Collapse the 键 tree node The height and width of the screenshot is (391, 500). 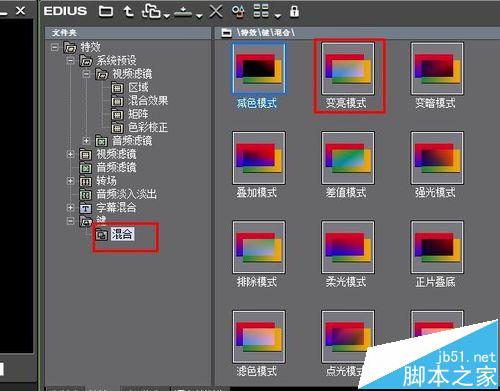71,221
